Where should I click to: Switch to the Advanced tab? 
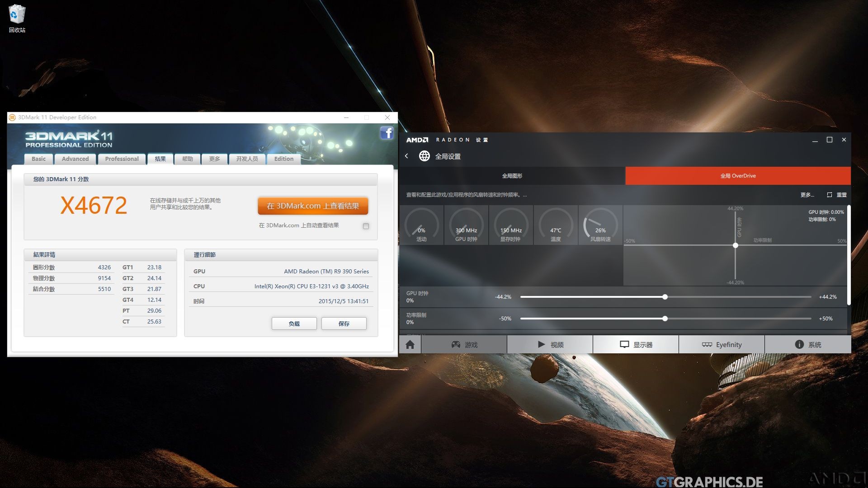[x=75, y=159]
